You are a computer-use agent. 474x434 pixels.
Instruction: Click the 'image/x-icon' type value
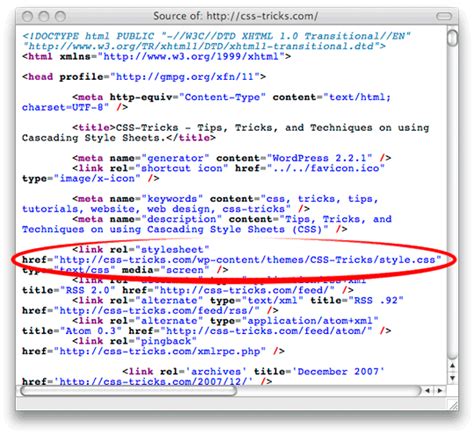point(97,178)
